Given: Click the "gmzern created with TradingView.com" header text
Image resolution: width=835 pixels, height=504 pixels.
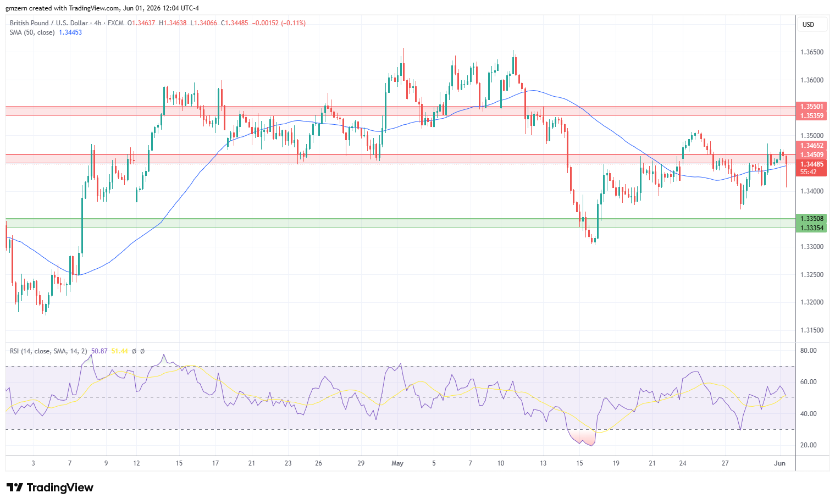Looking at the screenshot, I should coord(63,8).
